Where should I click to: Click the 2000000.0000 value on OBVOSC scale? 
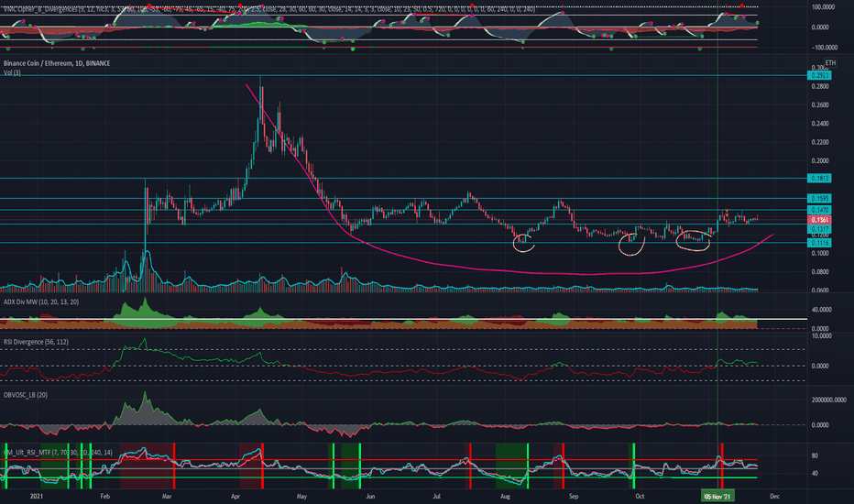(829, 400)
